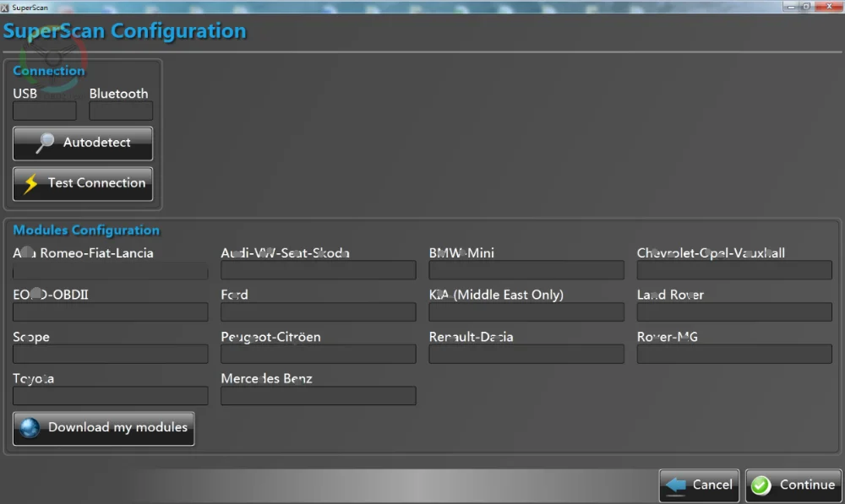
Task: Click the blue arrow icon on Cancel
Action: (x=676, y=485)
